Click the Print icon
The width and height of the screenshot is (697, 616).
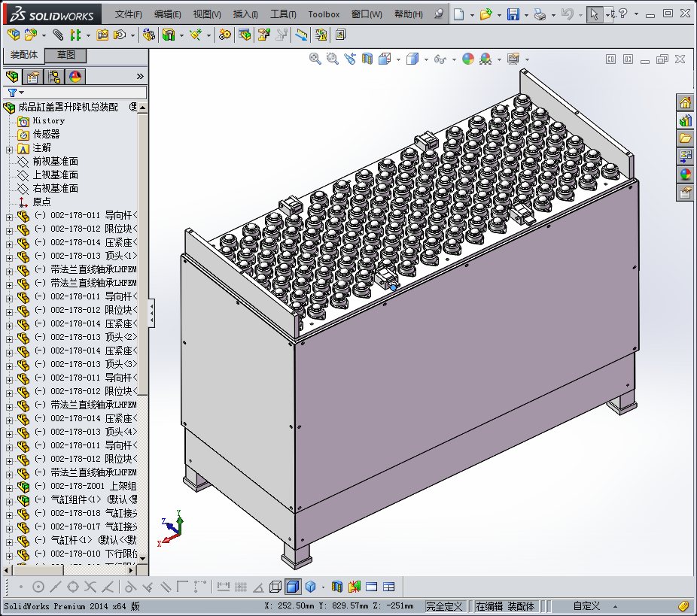[540, 14]
